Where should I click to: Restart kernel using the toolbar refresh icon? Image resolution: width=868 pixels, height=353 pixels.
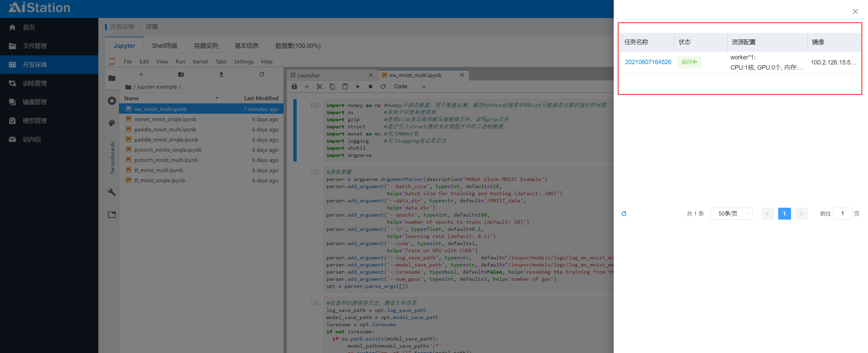[x=383, y=87]
